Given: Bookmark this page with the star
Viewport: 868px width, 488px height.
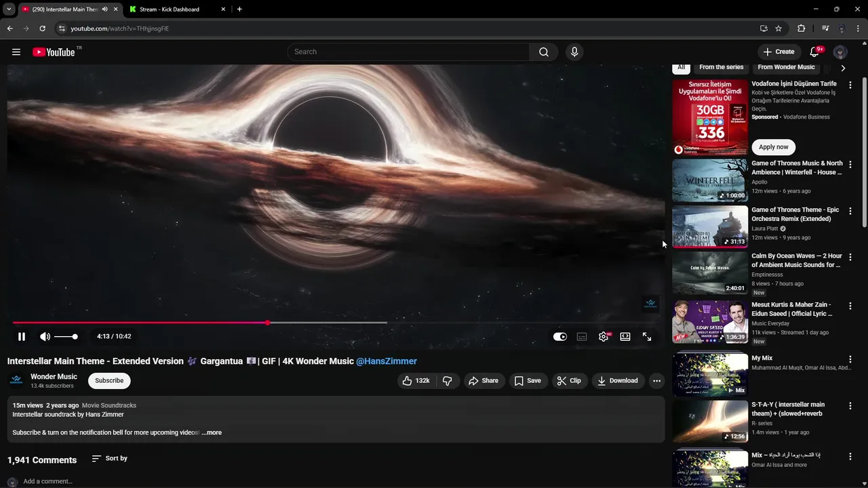Looking at the screenshot, I should [x=778, y=28].
